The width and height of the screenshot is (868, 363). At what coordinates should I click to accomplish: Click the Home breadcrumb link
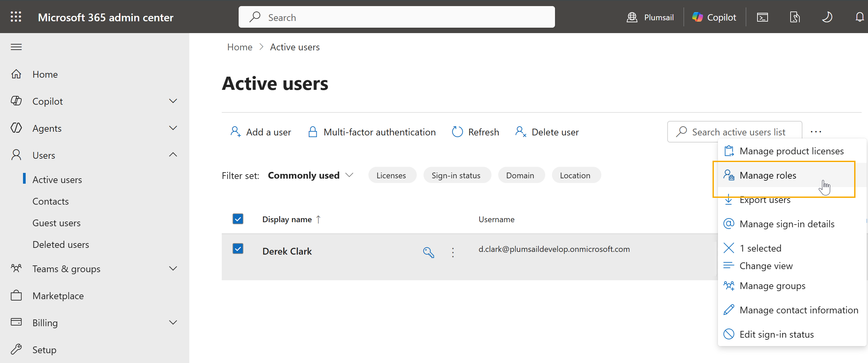pos(240,47)
